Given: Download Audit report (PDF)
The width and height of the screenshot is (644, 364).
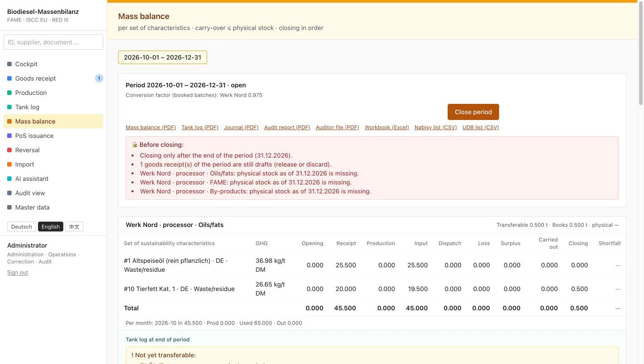Looking at the screenshot, I should [287, 127].
